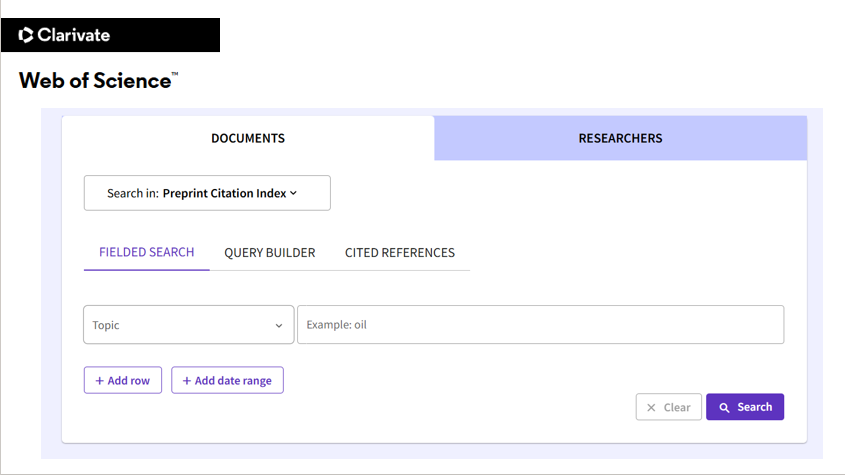Click the Add date range button
This screenshot has height=475, width=845.
coord(227,380)
